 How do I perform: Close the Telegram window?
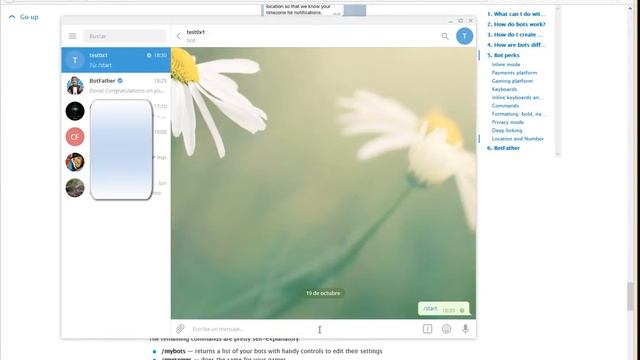click(x=471, y=20)
